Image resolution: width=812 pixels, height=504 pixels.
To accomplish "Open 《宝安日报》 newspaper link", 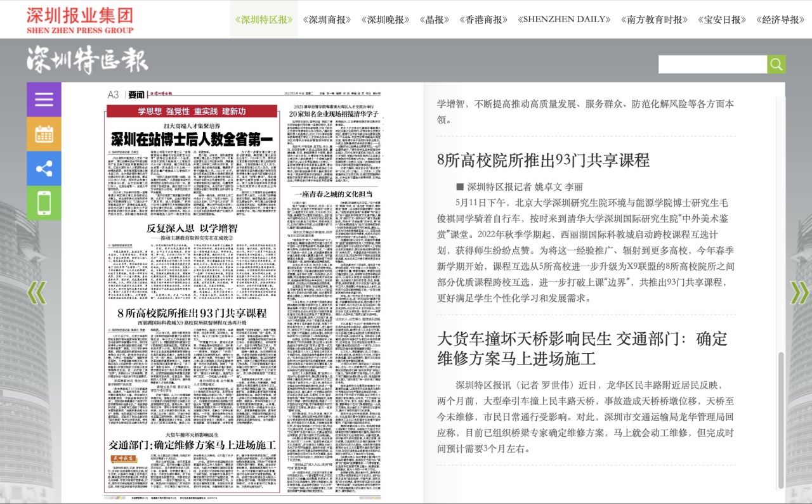I will (x=721, y=20).
